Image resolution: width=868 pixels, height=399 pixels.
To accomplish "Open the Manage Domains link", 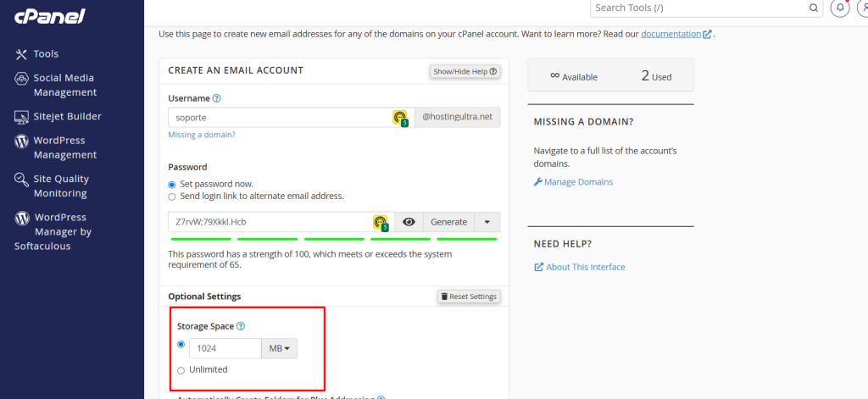I will [x=578, y=182].
